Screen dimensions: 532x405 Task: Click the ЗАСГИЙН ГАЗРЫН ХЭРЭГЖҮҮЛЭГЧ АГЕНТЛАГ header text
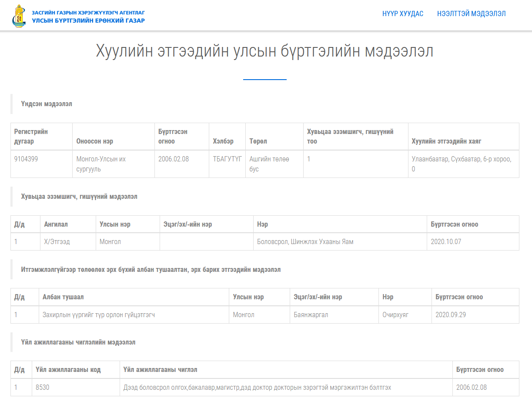[88, 13]
